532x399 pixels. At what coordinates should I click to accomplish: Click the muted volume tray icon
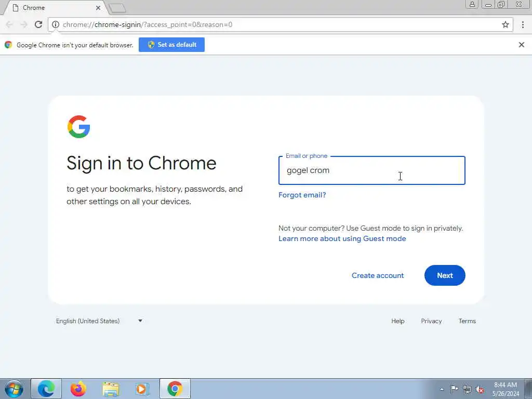480,389
